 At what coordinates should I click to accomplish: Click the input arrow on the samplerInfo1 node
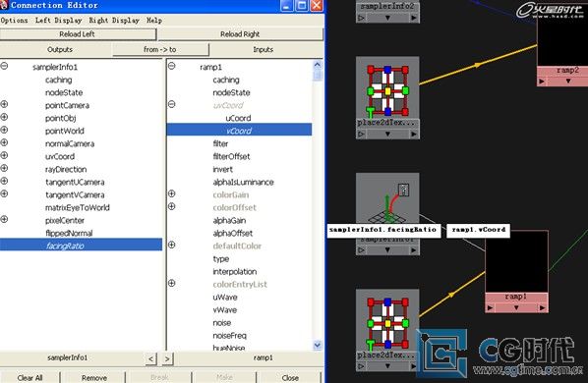[x=361, y=249]
